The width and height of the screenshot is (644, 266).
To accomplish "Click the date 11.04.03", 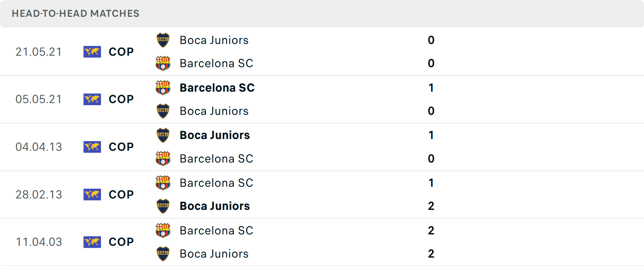I will tap(39, 242).
